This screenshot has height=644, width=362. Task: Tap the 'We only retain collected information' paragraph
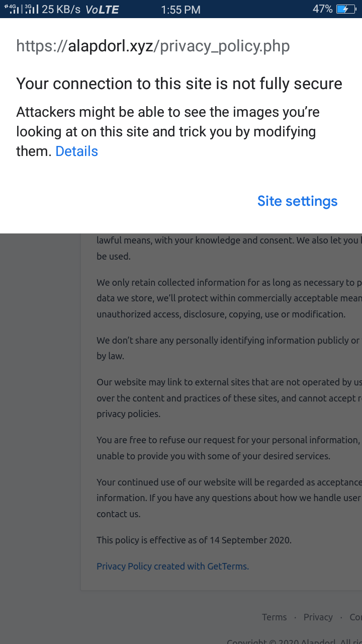(229, 298)
